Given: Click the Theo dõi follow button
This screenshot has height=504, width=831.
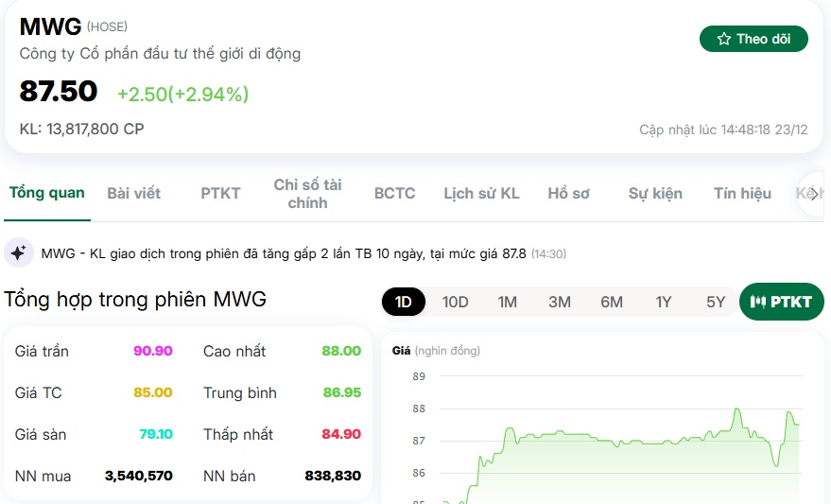Looking at the screenshot, I should click(x=753, y=39).
